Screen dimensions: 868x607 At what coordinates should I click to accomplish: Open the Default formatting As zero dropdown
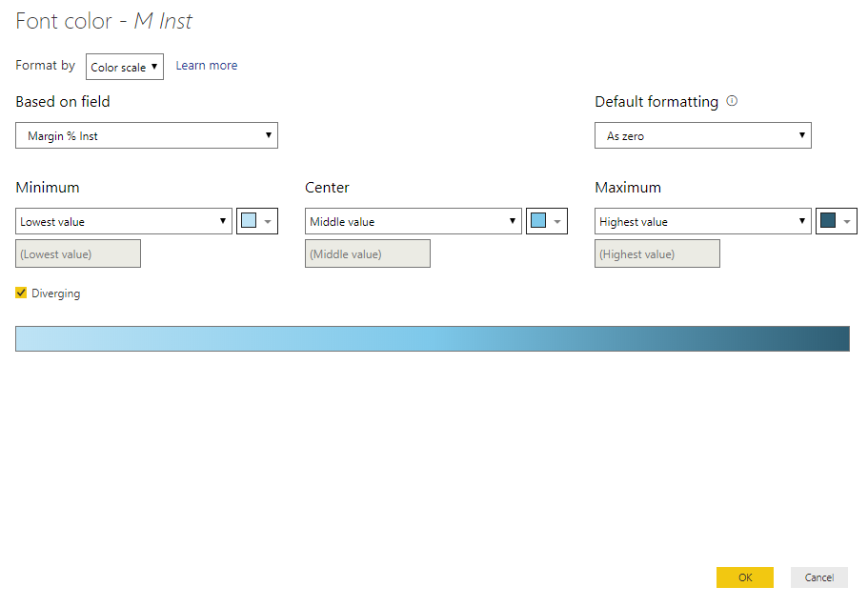pyautogui.click(x=702, y=134)
